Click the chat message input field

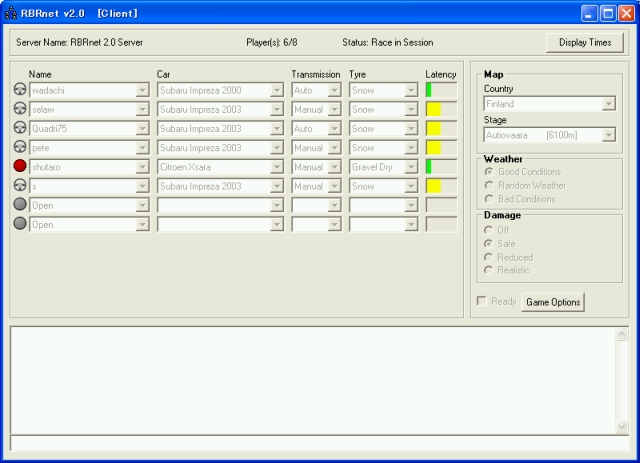312,442
